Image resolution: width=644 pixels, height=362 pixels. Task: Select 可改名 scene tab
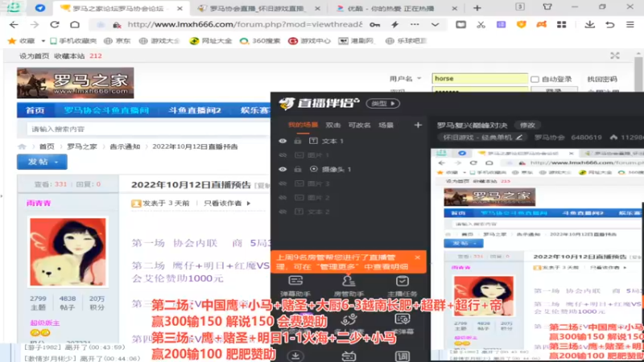point(359,125)
